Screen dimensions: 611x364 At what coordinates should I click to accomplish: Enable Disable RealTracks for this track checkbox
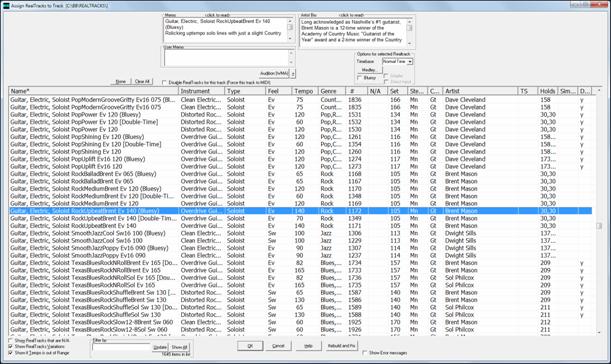[164, 82]
